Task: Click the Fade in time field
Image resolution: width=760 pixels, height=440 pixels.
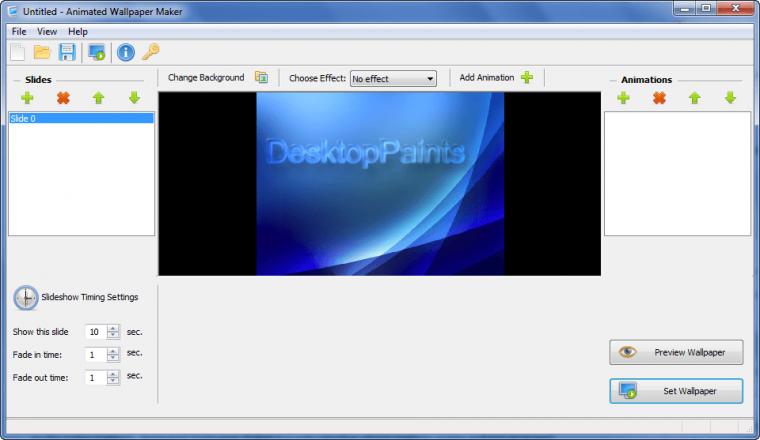Action: click(x=95, y=355)
